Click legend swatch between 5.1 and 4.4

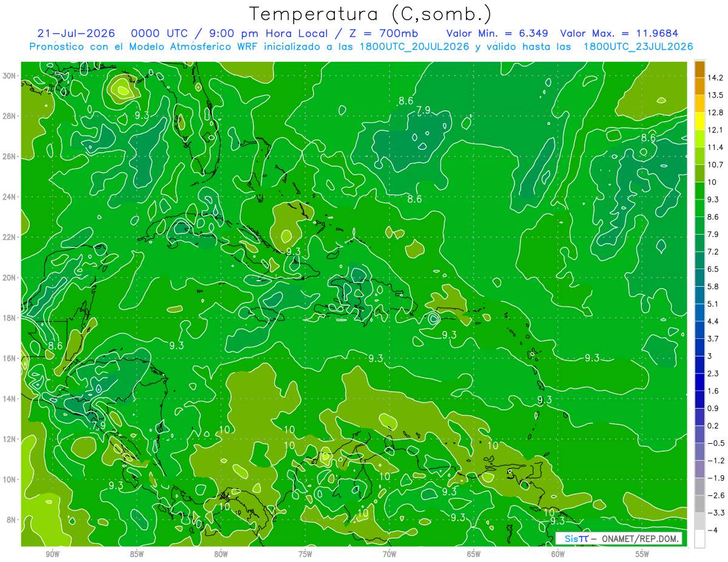[x=699, y=312]
